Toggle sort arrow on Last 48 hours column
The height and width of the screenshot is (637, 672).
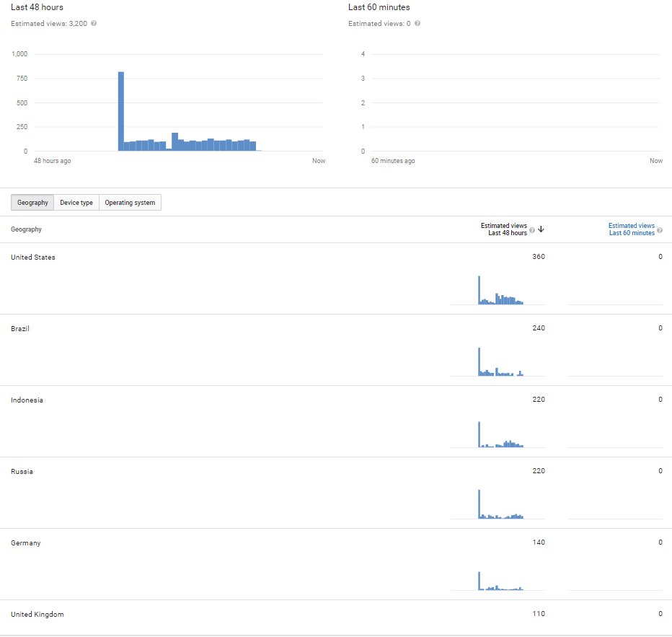541,229
